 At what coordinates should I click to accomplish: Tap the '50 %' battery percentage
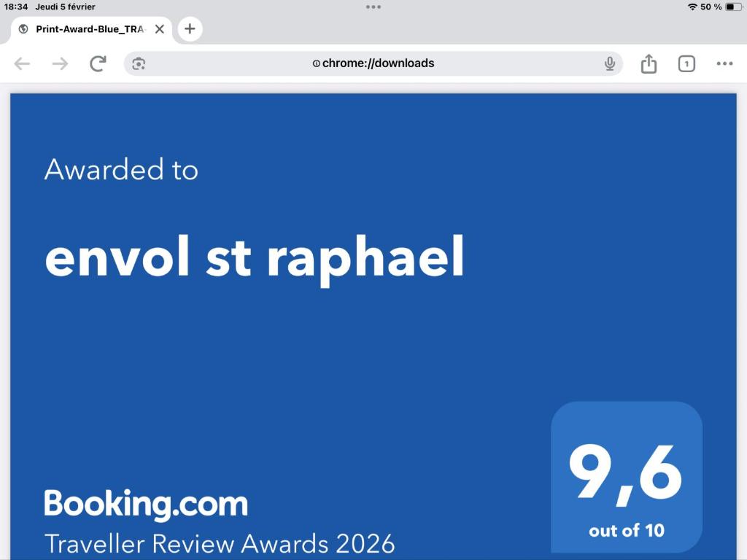[x=711, y=7]
